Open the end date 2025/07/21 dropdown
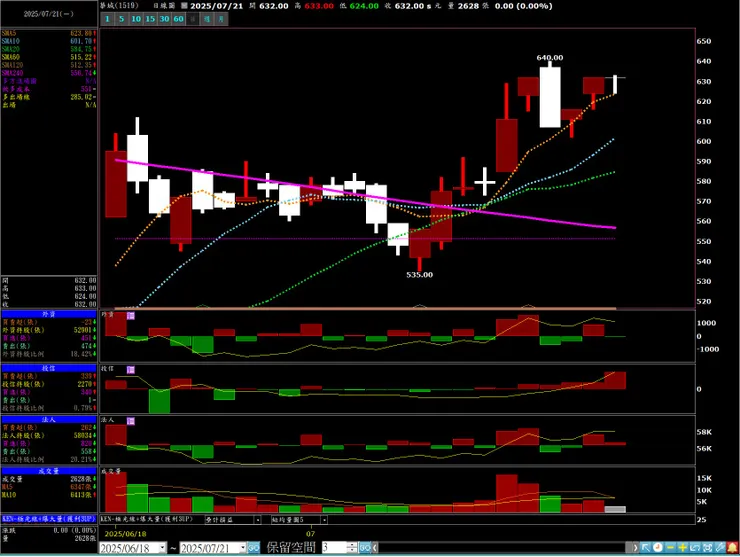740x557 pixels. coord(243,548)
